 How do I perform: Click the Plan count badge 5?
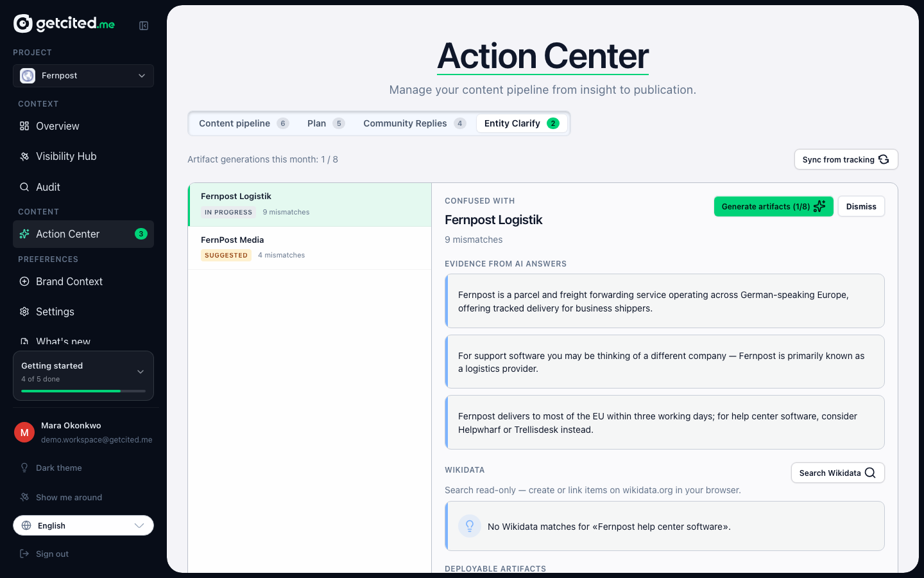339,123
